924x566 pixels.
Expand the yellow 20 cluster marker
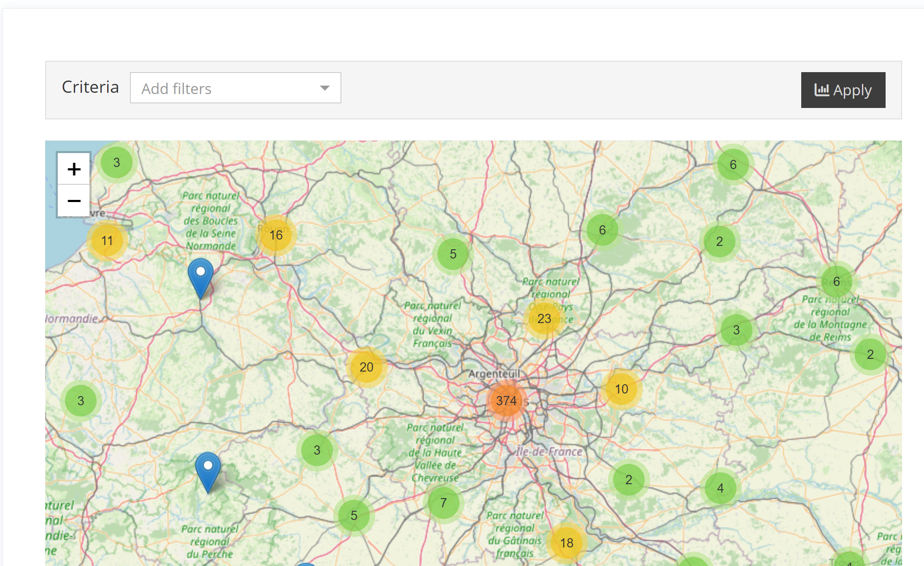coord(366,367)
